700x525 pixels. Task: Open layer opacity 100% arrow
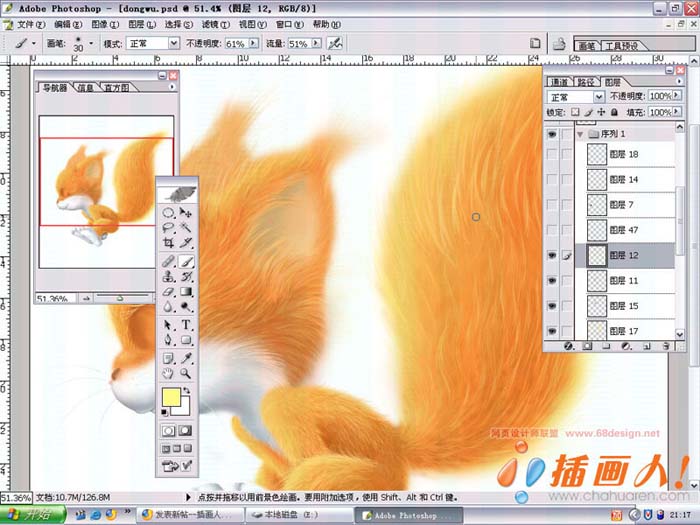point(677,95)
